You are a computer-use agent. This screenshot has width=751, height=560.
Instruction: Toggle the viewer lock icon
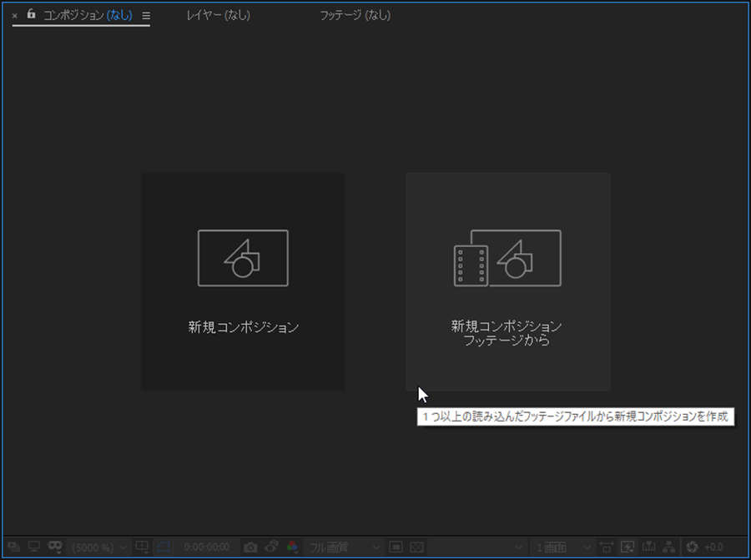pos(31,14)
